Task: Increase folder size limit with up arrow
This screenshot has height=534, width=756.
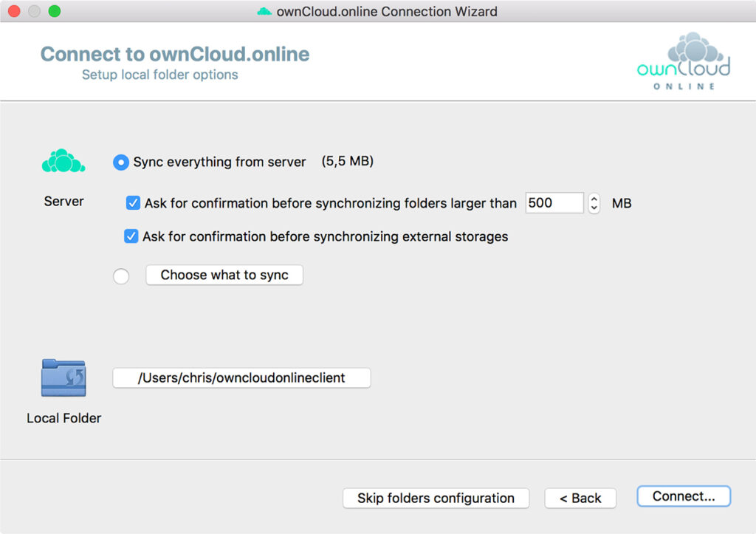Action: pos(594,198)
